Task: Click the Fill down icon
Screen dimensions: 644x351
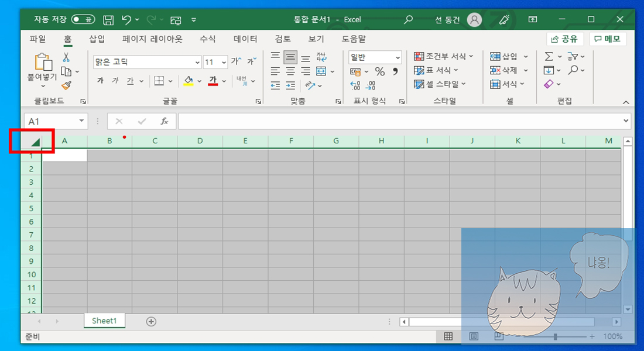Action: point(549,70)
